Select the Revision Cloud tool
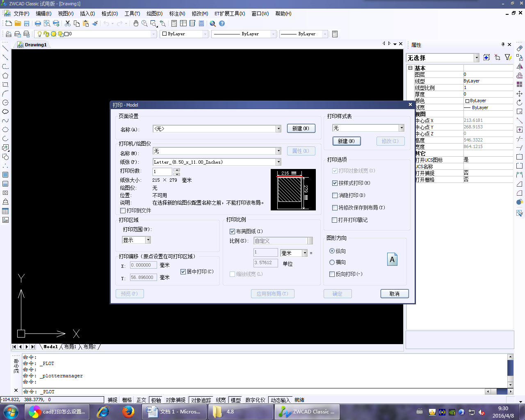The height and width of the screenshot is (420, 525). click(5, 112)
